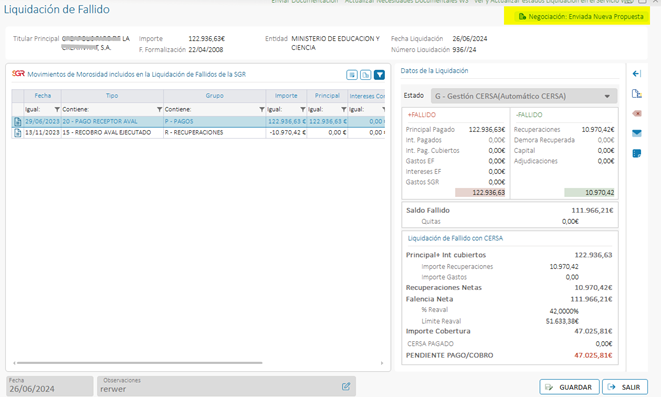The width and height of the screenshot is (661, 397).
Task: Click the Negociación: Enviada Nueva Propuesta status
Action: pyautogui.click(x=582, y=17)
